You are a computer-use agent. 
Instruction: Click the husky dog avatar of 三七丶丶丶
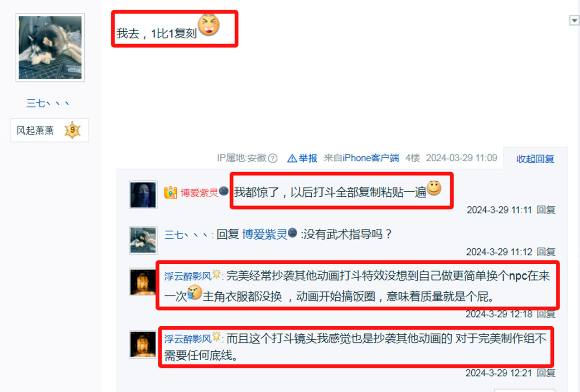click(50, 48)
